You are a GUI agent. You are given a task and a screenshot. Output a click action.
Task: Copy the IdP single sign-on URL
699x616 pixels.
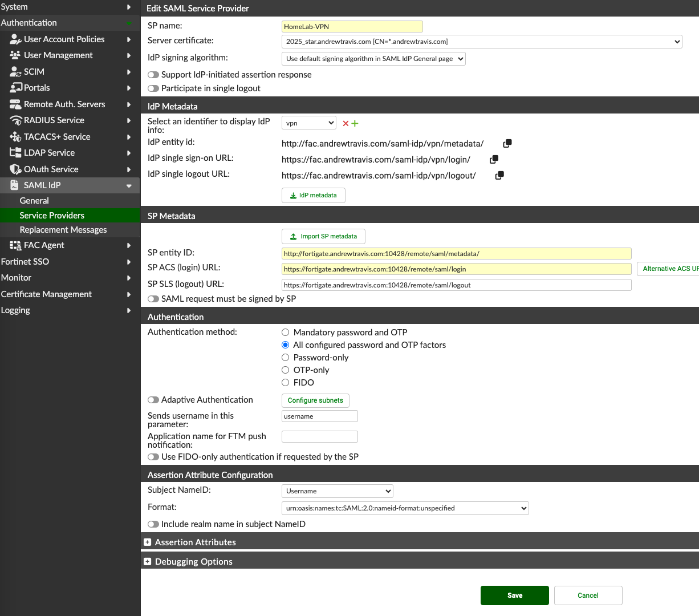[494, 160]
